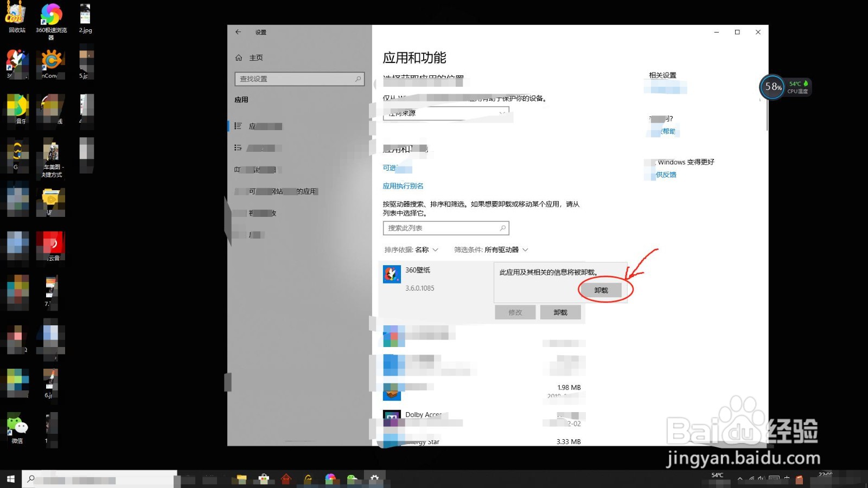Open the Windows Start menu

10,479
